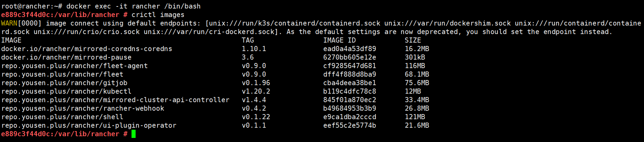This screenshot has width=644, height=142.
Task: Click the kubectl tag v1.20.2
Action: tap(256, 91)
